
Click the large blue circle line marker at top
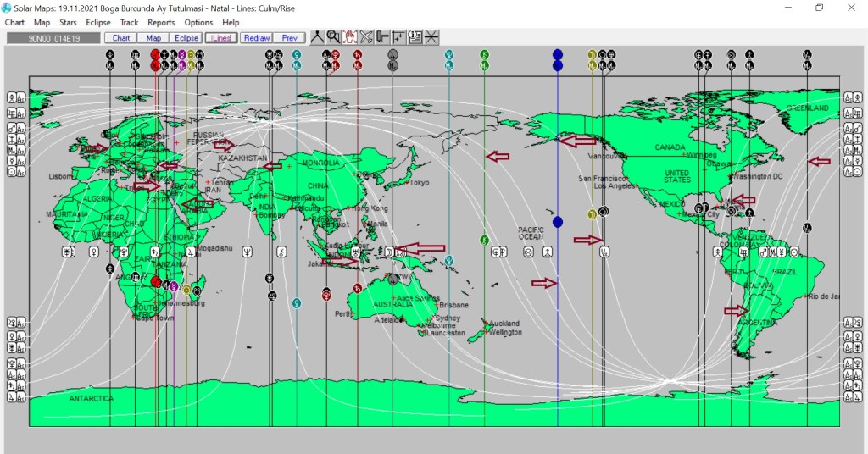(x=558, y=55)
